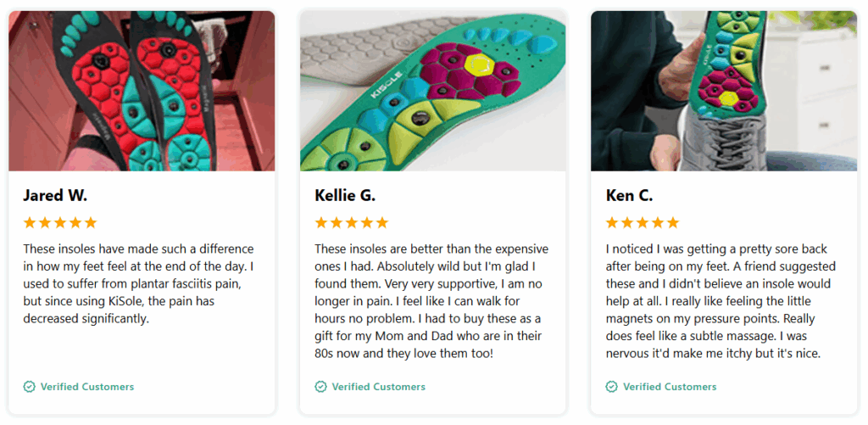Click the five-star rating for Jared W.

60,223
